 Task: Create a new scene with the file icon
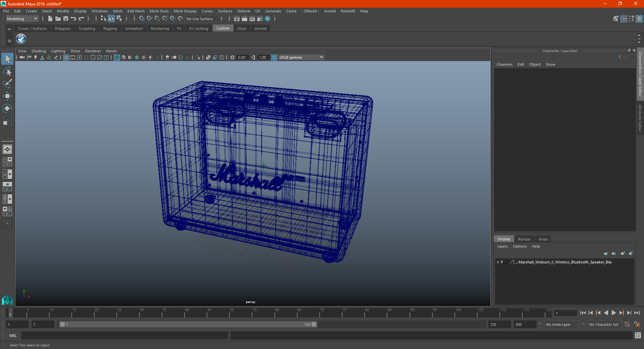(x=50, y=19)
